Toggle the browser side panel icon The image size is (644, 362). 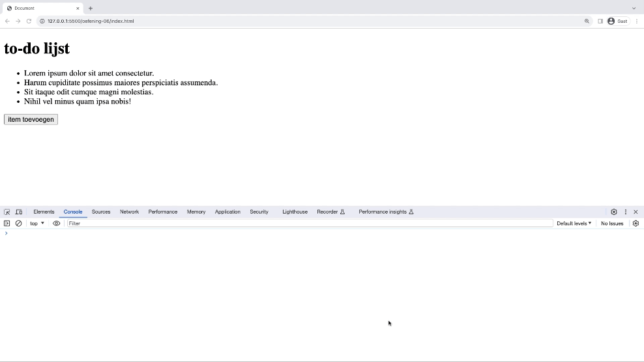(600, 21)
